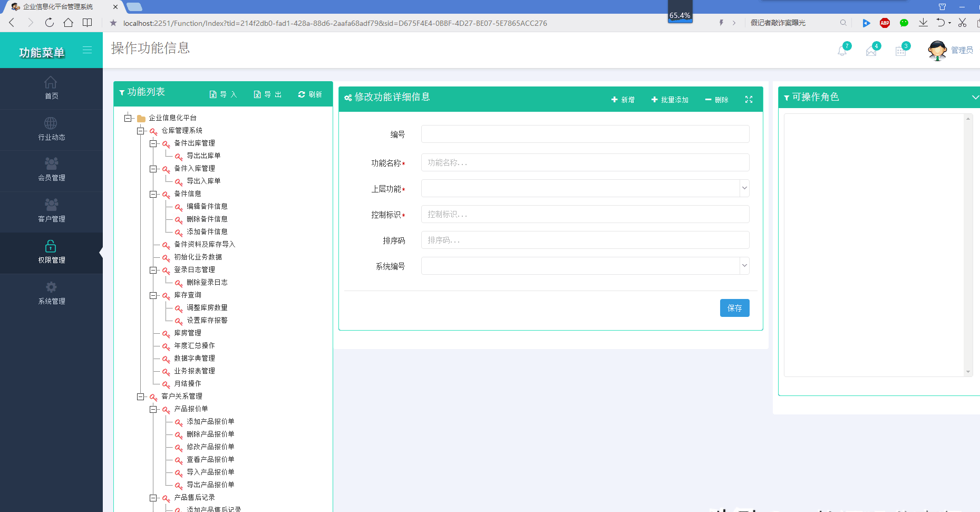Viewport: 980px width, 512px height.
Task: Select 权限管理 in the sidebar
Action: pyautogui.click(x=51, y=253)
